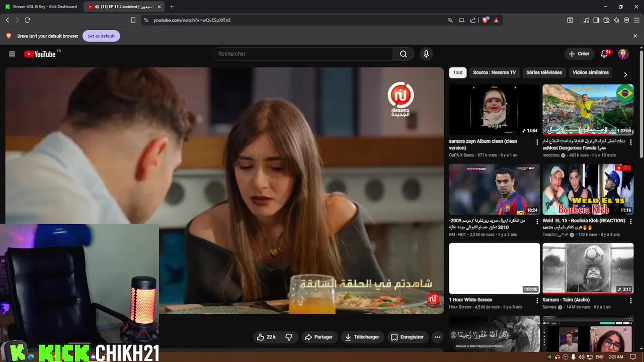Image resolution: width=644 pixels, height=362 pixels.
Task: Open options for the 2009-2010 Xavi video
Action: click(x=537, y=222)
